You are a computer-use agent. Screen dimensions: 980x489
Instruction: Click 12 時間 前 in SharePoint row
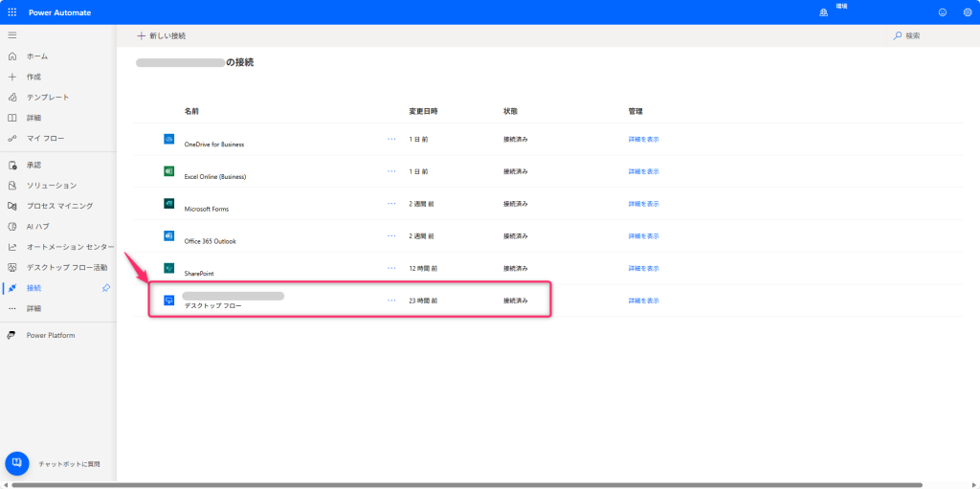click(x=423, y=268)
